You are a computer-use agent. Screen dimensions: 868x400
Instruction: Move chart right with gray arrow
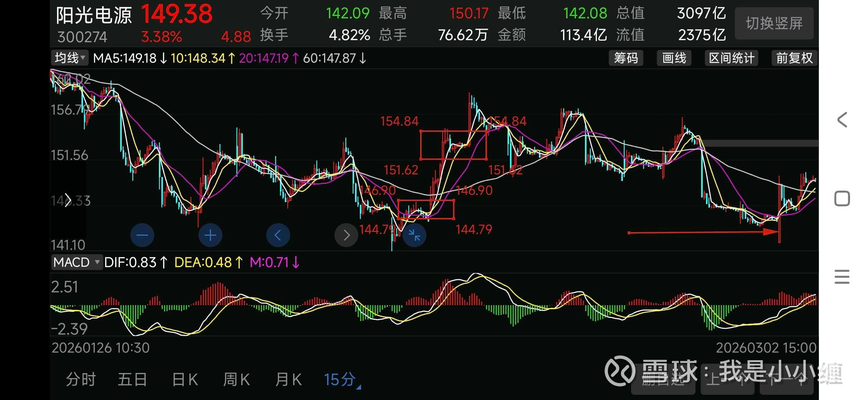tap(346, 235)
